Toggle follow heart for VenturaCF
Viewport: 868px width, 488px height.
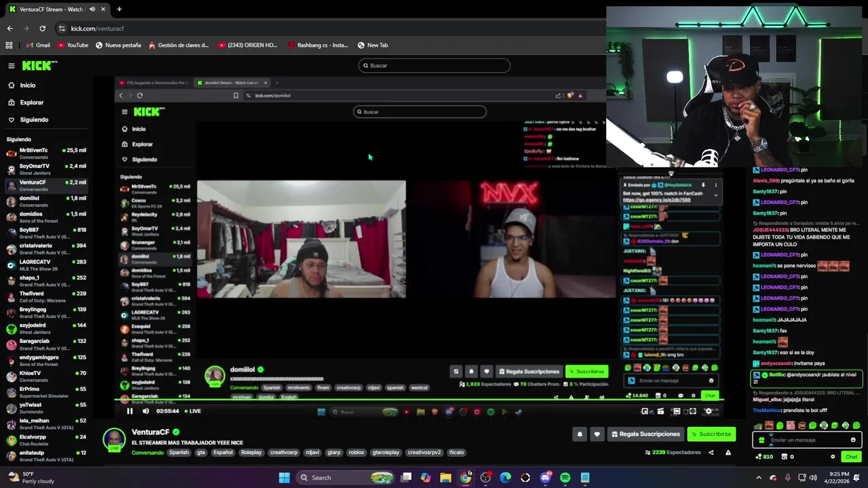point(597,434)
